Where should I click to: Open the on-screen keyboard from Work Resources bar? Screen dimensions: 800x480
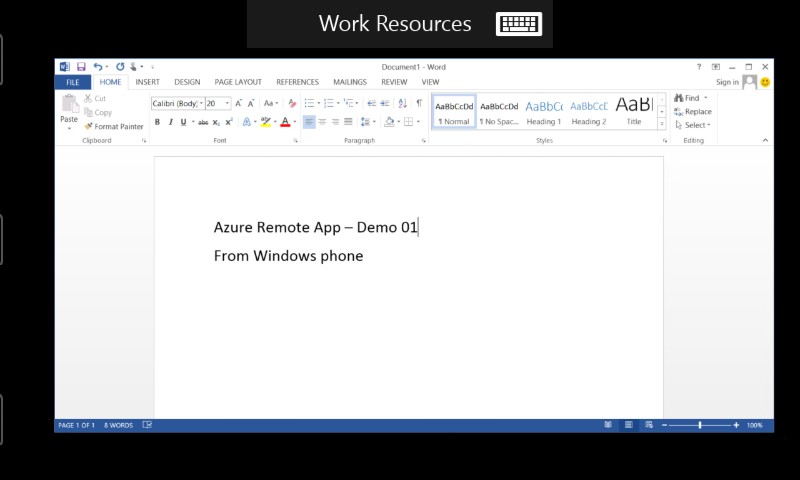pos(518,24)
